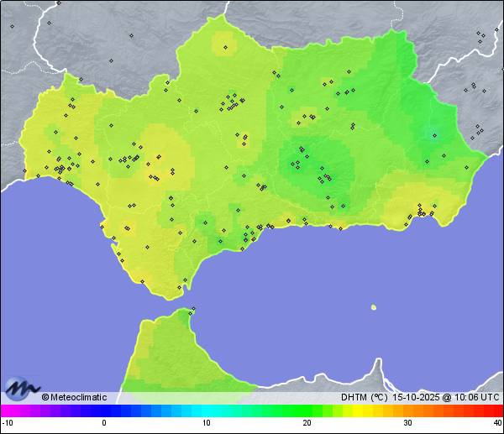The width and height of the screenshot is (504, 434).
Task: Click the magenta end of the color scale
Action: point(5,410)
